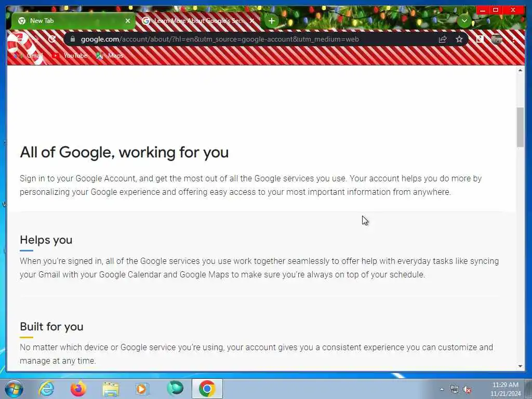
Task: Maximize the Chrome window
Action: pyautogui.click(x=495, y=10)
